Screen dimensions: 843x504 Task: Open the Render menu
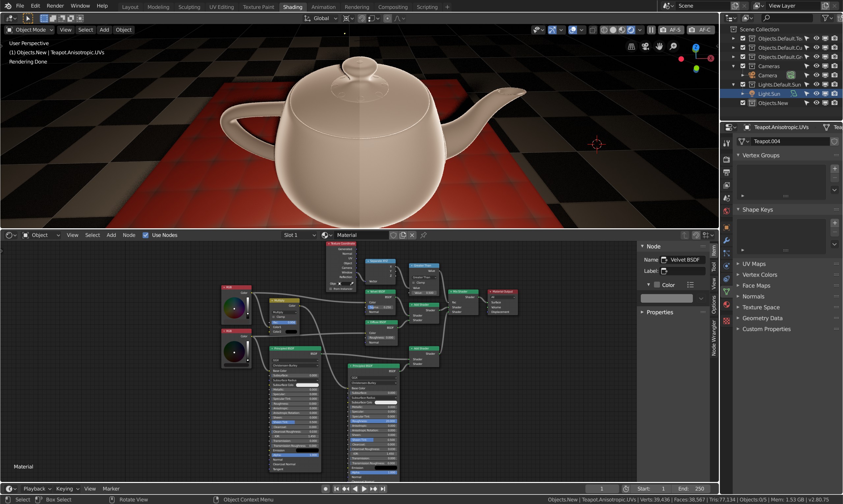tap(55, 6)
